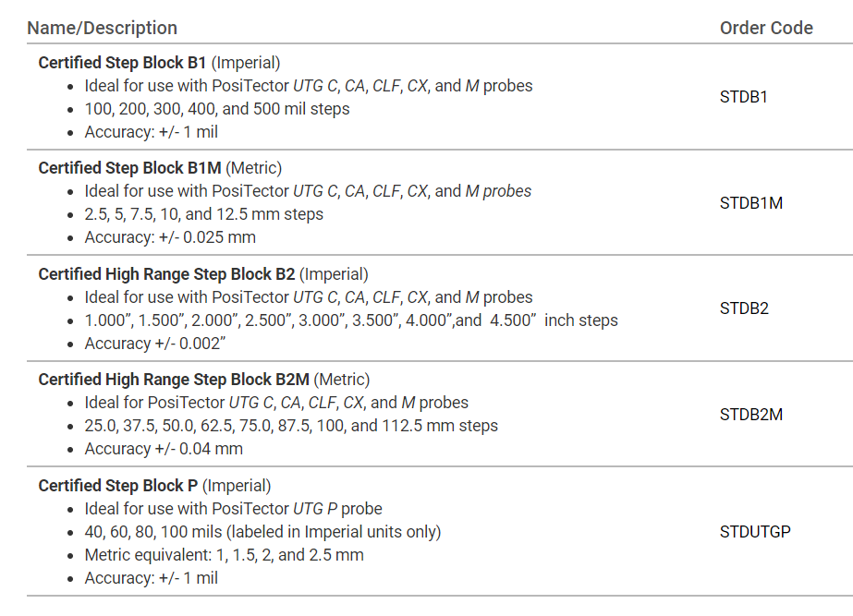Click the UTG P probe compatibility line

pos(233,509)
